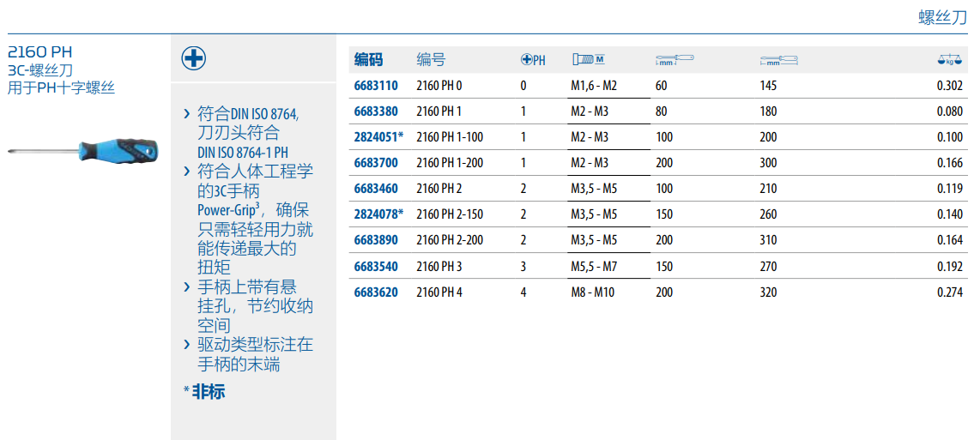Click the chevron beside 手柄上带有悬挂孔
The image size is (980, 440).
[187, 287]
